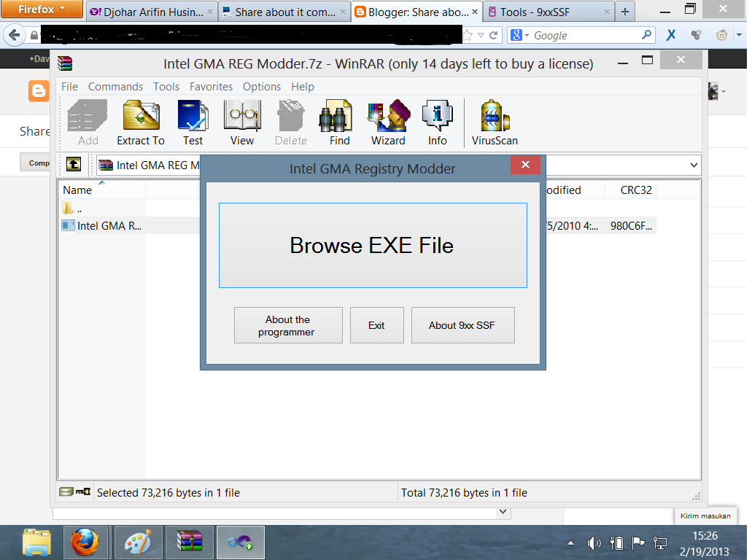Open the Commands menu
Screen dimensions: 752x560
click(x=115, y=86)
